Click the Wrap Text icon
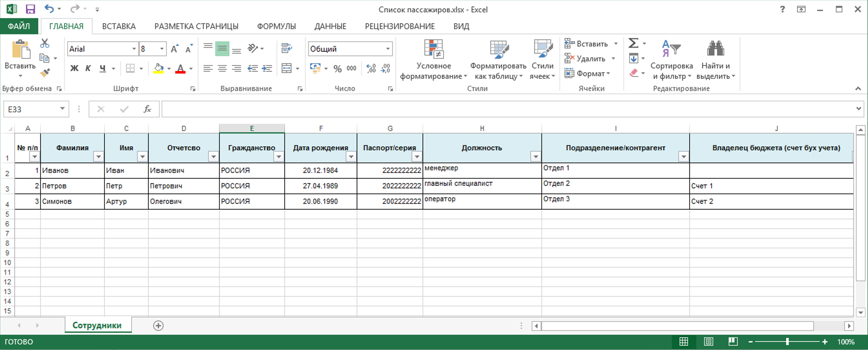The height and width of the screenshot is (350, 868). pyautogui.click(x=287, y=48)
